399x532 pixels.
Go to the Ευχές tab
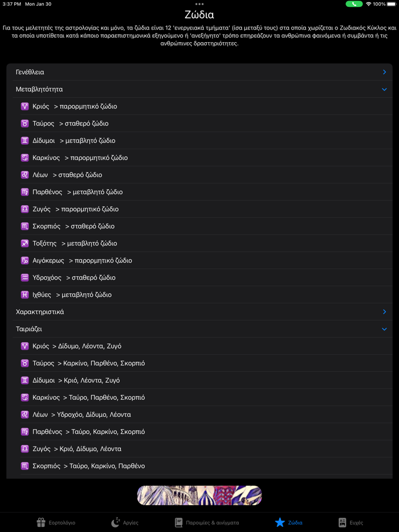coord(351,522)
